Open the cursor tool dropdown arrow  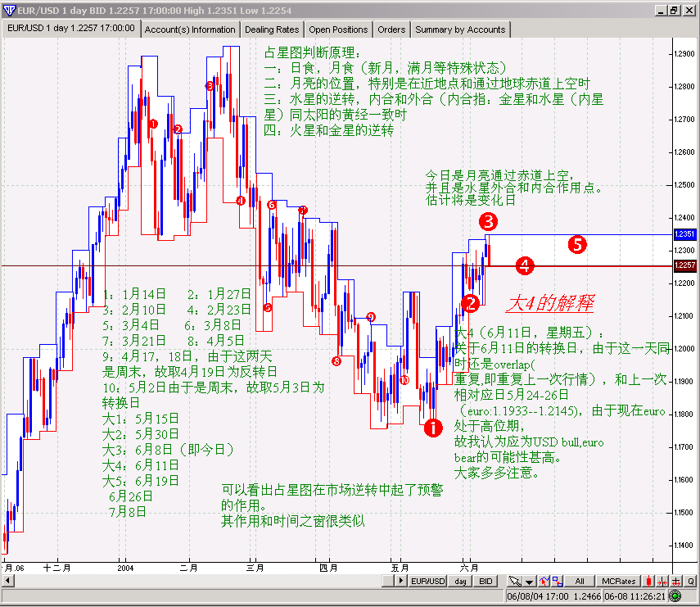pos(530,581)
